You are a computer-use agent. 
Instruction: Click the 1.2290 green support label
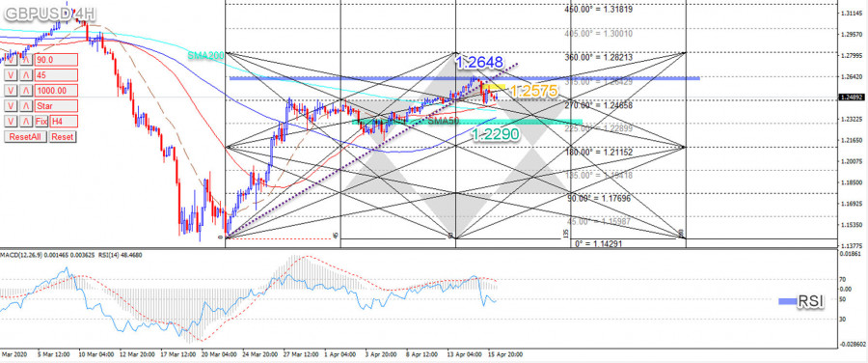(x=495, y=133)
